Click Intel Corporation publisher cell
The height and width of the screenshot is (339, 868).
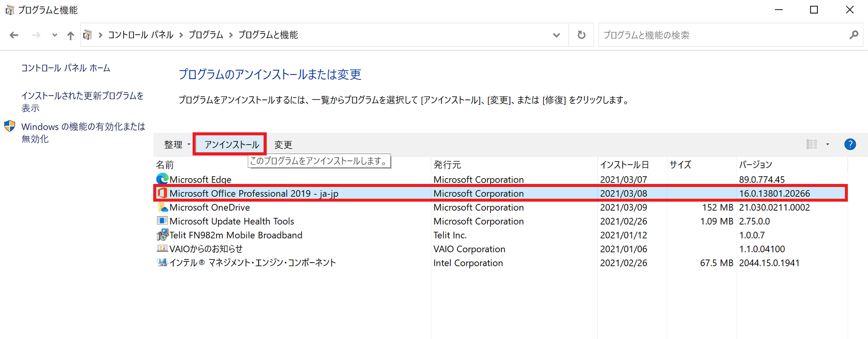468,263
